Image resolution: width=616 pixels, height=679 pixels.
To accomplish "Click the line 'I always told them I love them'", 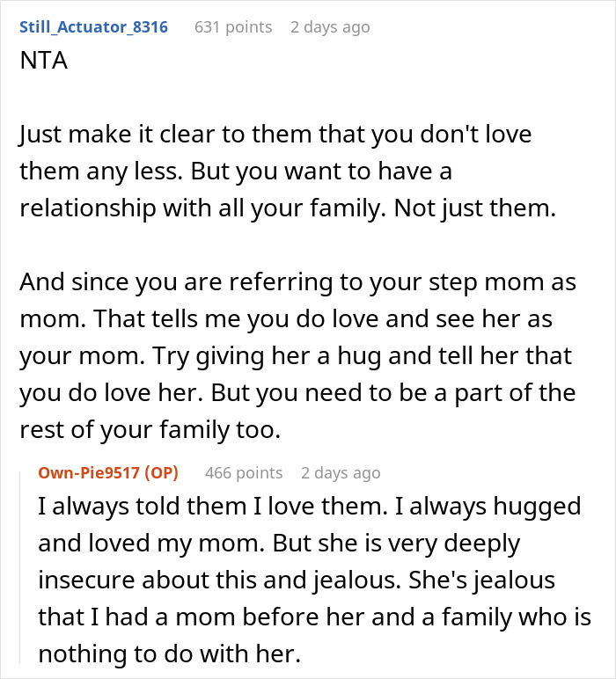I will [310, 507].
